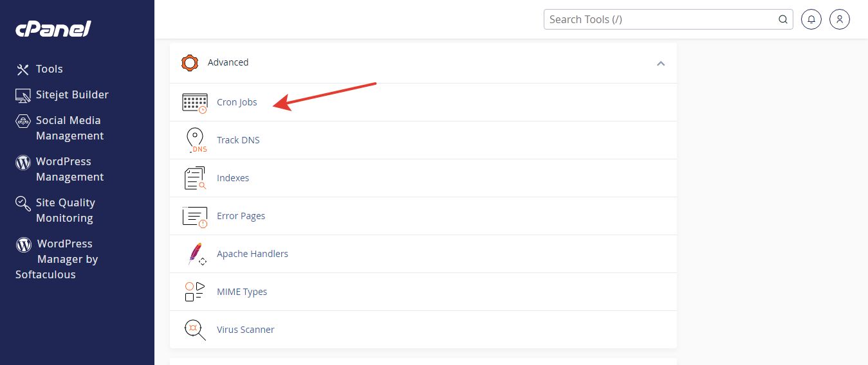Open the Track DNS link
Viewport: 868px width, 365px height.
[238, 140]
